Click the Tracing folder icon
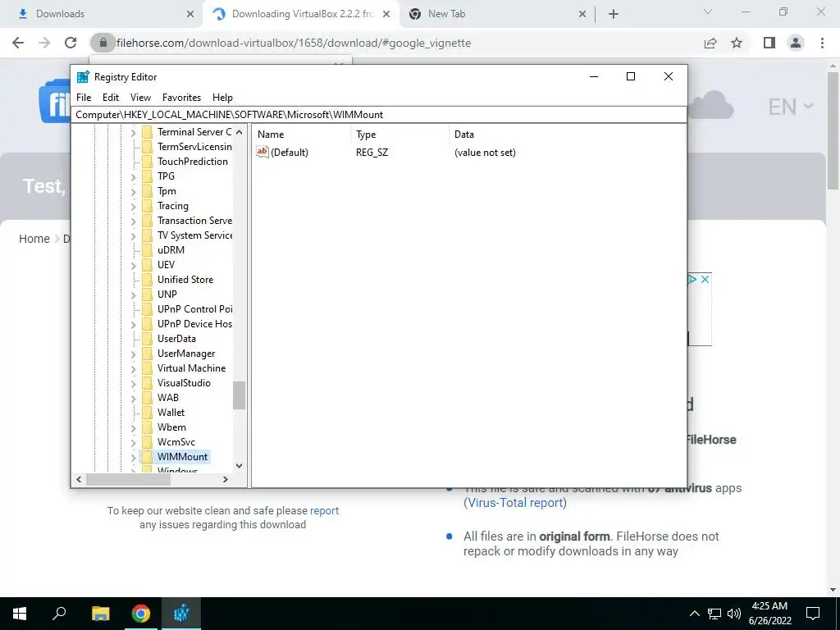Screen dimensions: 840x630 148,206
